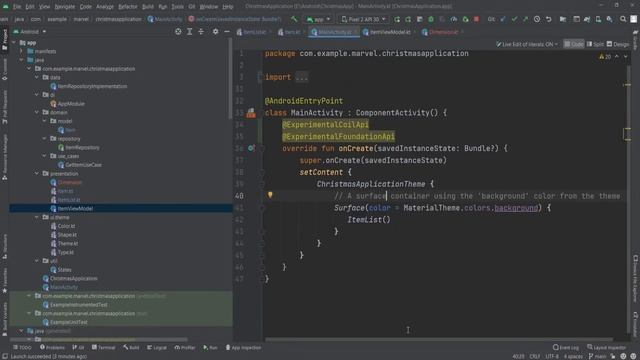Open the File menu
Image resolution: width=640 pixels, height=360 pixels.
[x=17, y=7]
